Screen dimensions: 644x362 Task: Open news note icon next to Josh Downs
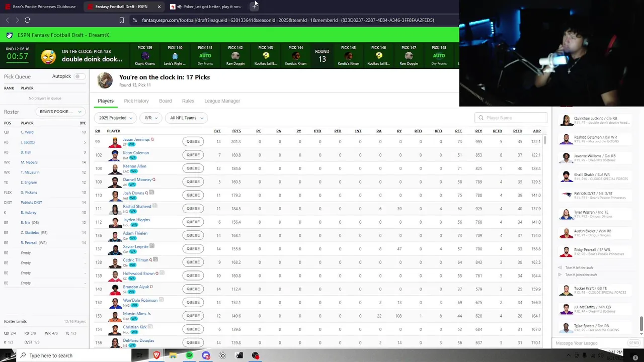pos(151,193)
